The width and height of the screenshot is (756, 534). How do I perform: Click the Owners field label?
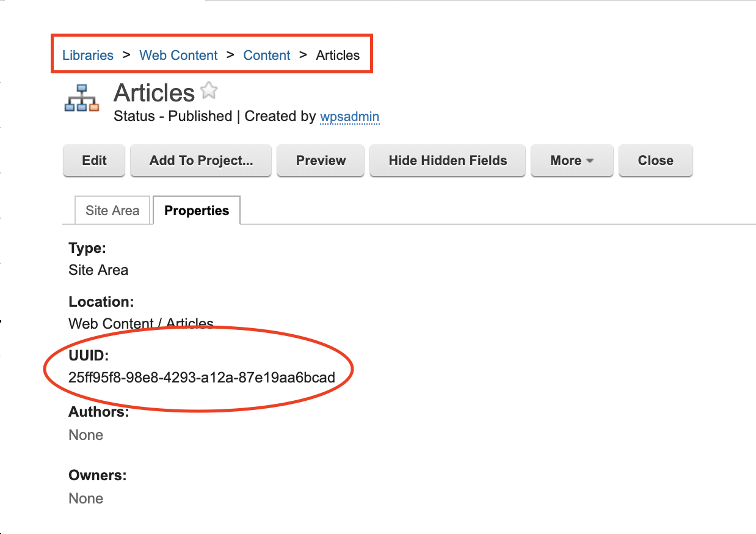pos(97,475)
